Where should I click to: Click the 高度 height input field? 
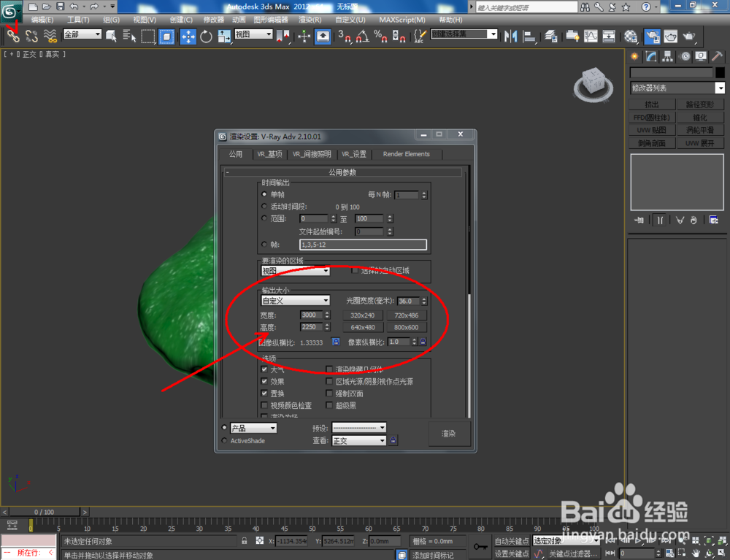(x=312, y=327)
